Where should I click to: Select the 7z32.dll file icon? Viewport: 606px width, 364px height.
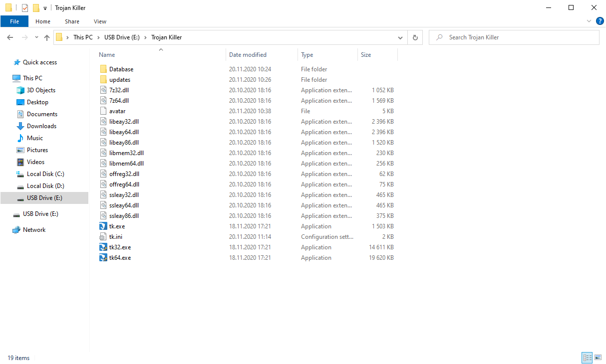pos(103,90)
